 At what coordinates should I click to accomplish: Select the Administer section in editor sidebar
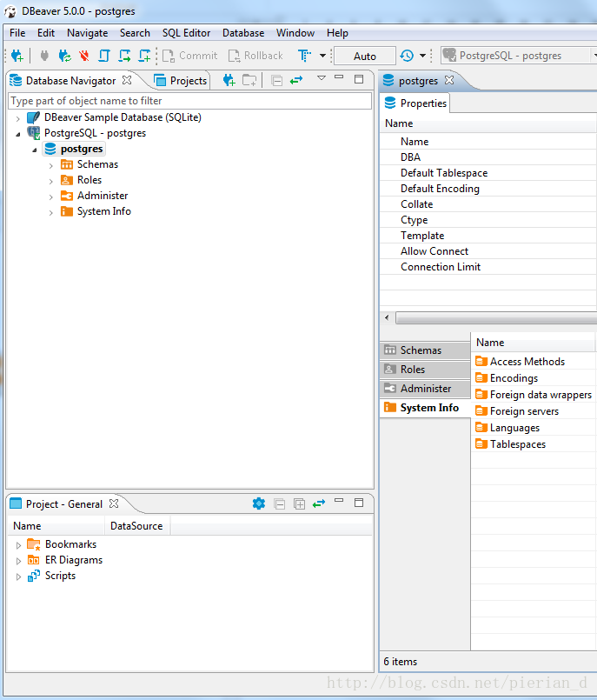click(425, 389)
